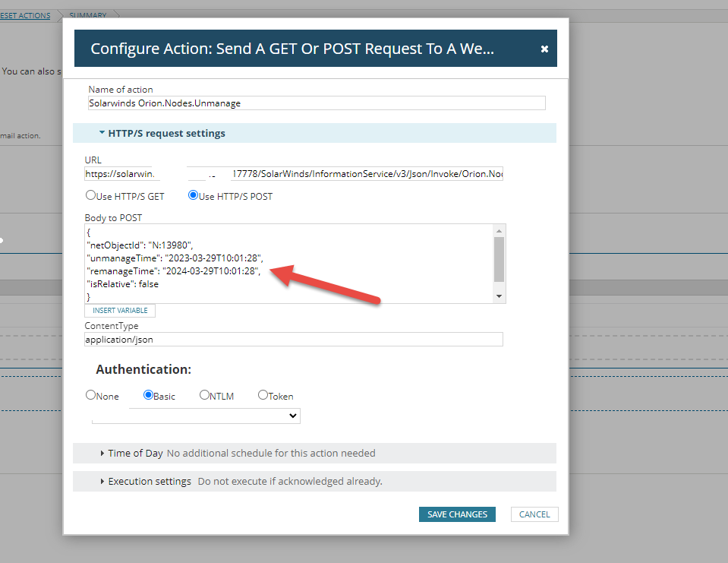Click the body textarea scrollbar thumb
This screenshot has height=563, width=728.
[499, 259]
